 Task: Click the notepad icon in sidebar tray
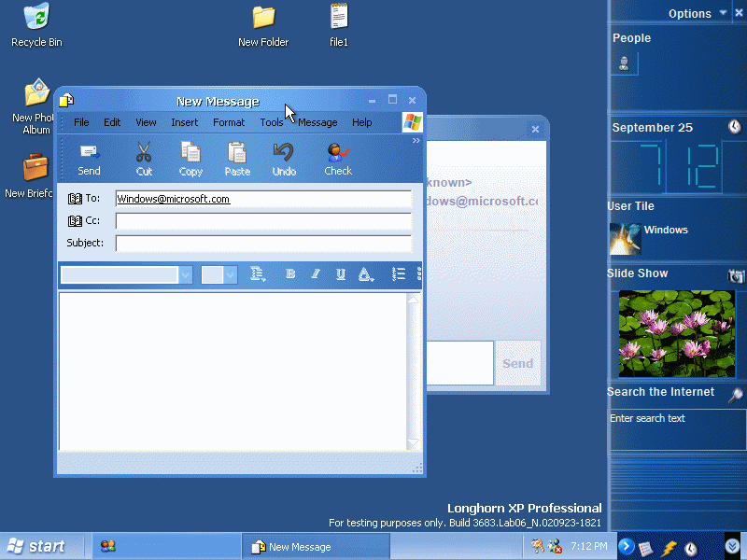(645, 549)
